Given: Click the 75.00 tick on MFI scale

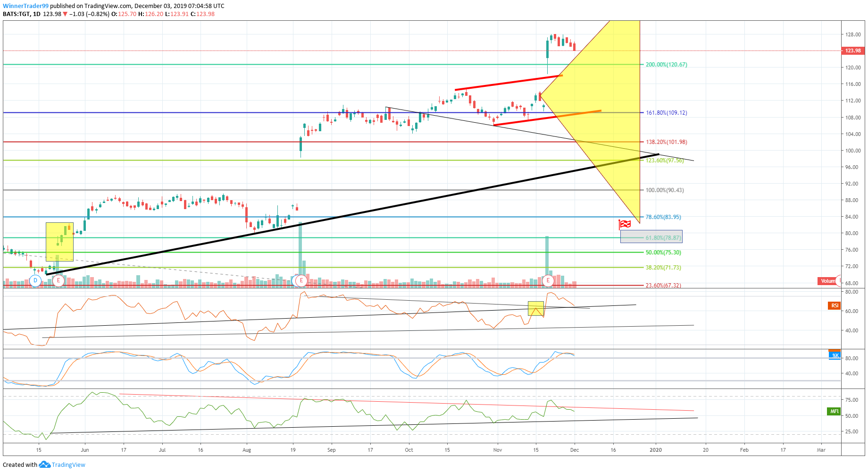Looking at the screenshot, I should (x=852, y=400).
